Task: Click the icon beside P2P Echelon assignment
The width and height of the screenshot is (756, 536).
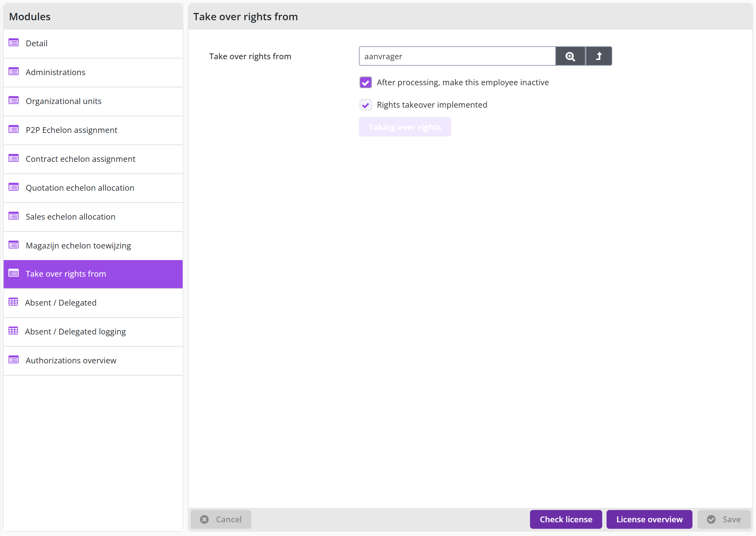Action: tap(14, 130)
